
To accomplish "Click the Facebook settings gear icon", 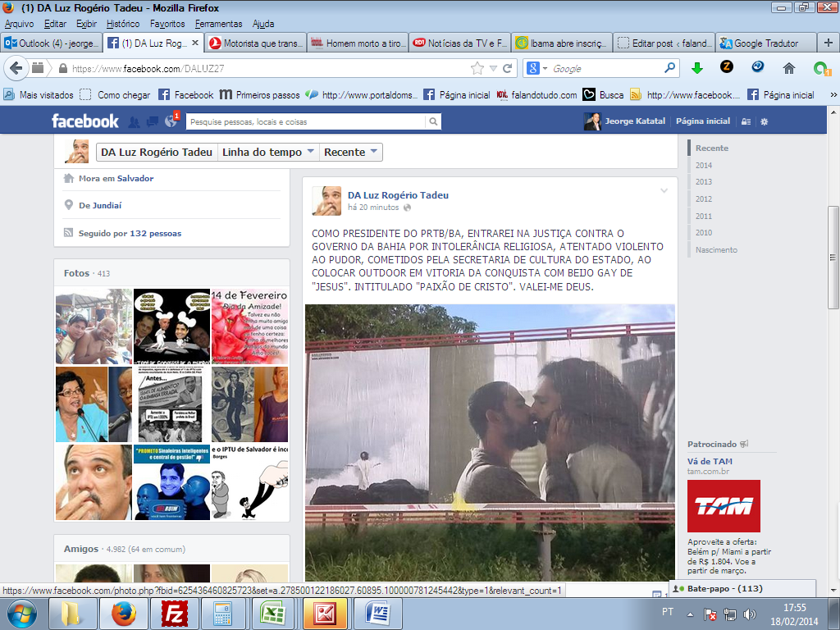I will point(764,121).
